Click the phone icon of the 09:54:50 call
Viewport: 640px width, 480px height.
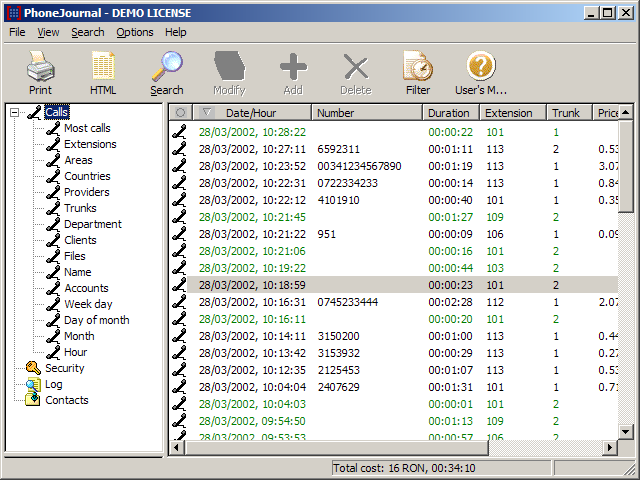179,421
